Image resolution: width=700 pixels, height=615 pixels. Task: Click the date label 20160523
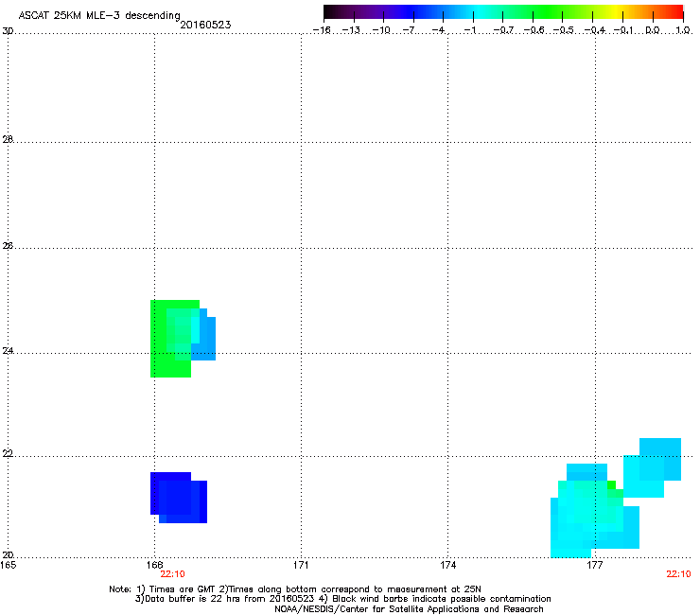(205, 25)
